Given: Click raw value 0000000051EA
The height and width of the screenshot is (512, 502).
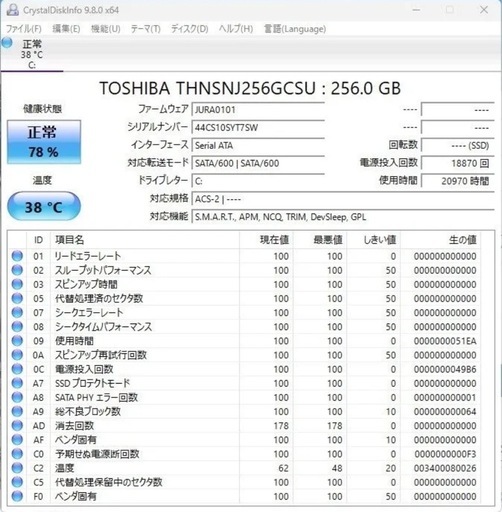Looking at the screenshot, I should [445, 341].
